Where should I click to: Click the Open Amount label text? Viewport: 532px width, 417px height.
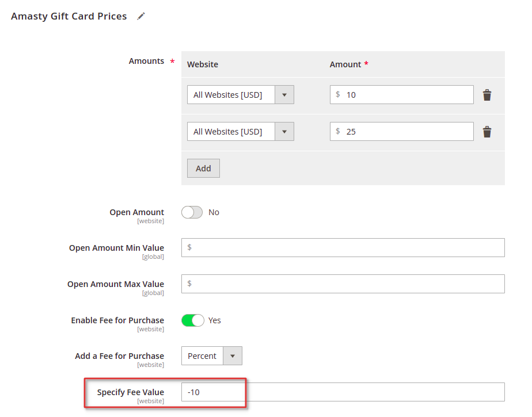[x=136, y=212]
